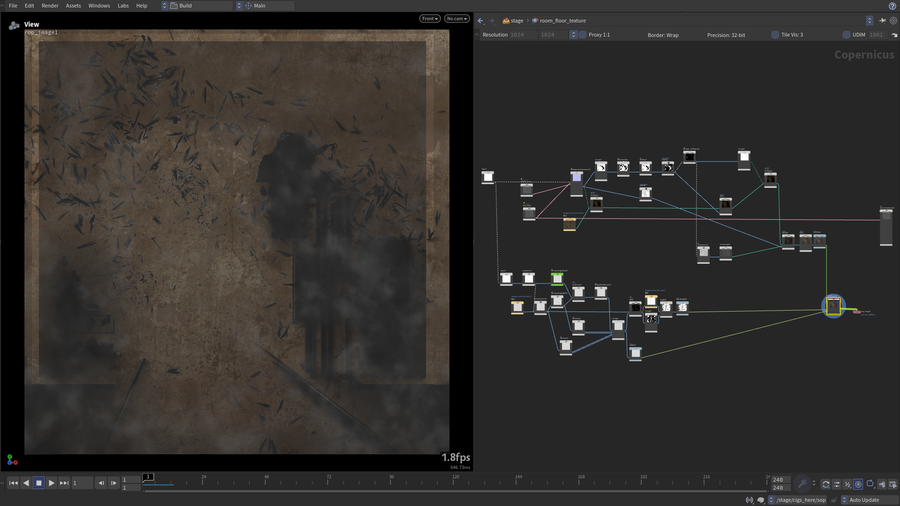This screenshot has height=506, width=900.
Task: Click the UDIM 1001 value field
Action: 876,35
